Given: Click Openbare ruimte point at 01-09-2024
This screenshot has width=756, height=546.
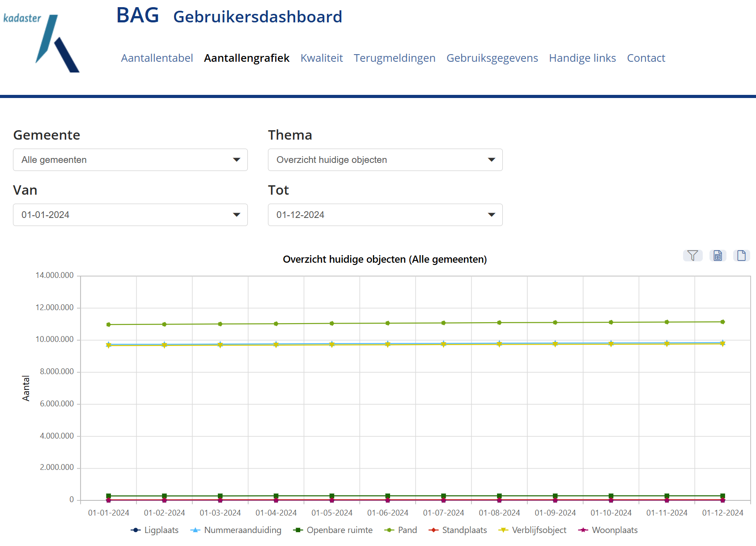Looking at the screenshot, I should click(555, 496).
